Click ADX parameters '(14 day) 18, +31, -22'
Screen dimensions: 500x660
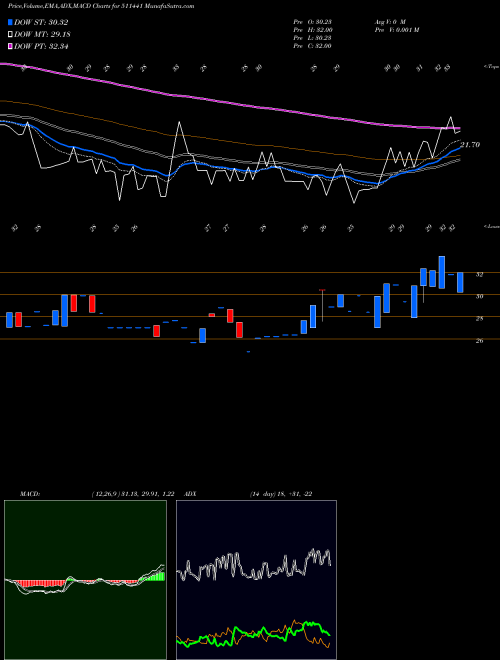281,494
